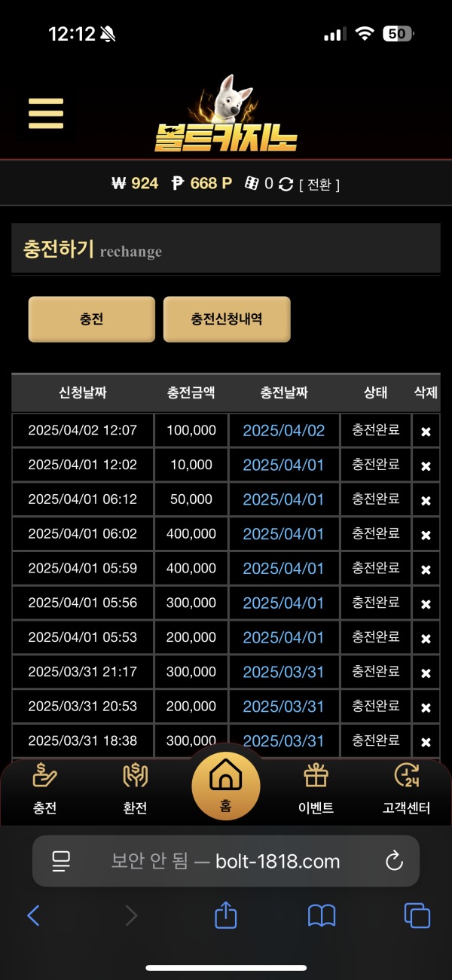Delete the 100,000 deposit record with the × mark
The image size is (452, 980).
(x=426, y=430)
